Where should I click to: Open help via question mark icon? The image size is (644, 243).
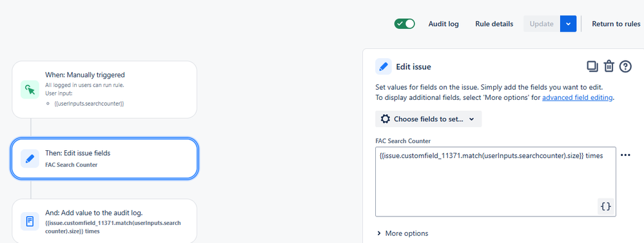pyautogui.click(x=625, y=66)
